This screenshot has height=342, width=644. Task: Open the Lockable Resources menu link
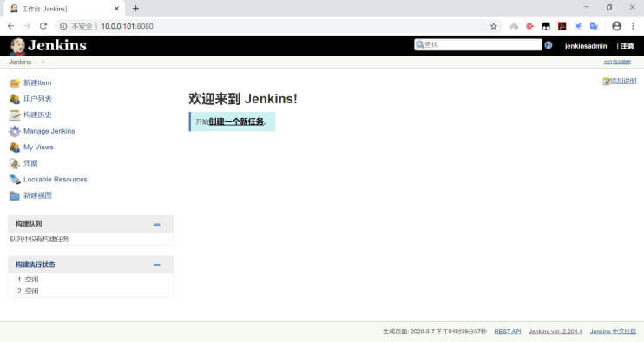(x=56, y=180)
